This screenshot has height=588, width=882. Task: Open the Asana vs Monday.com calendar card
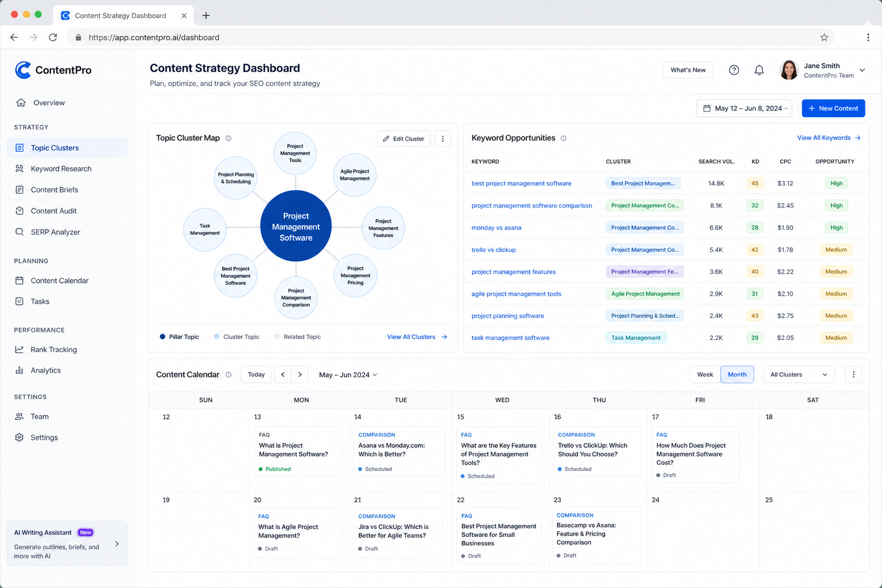coord(400,451)
